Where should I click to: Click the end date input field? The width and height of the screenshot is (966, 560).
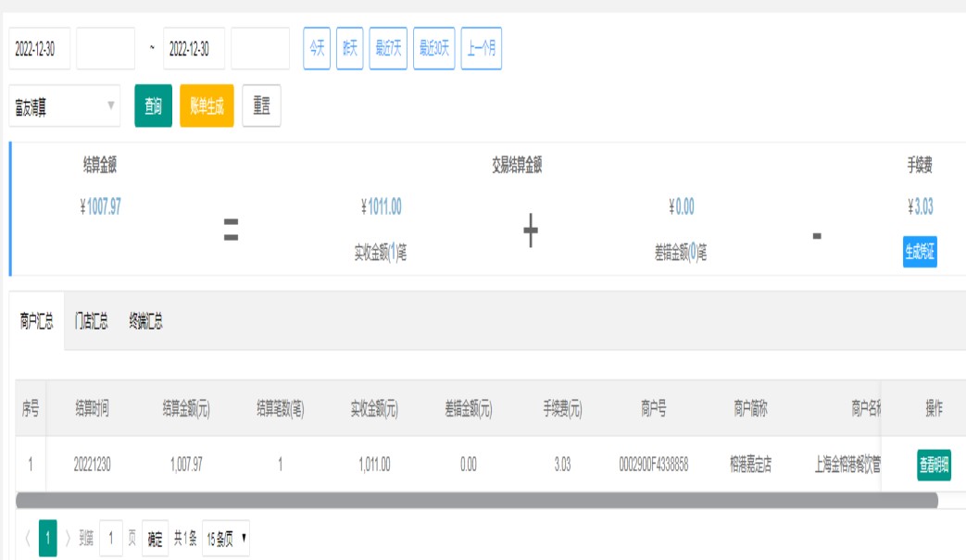[x=194, y=49]
